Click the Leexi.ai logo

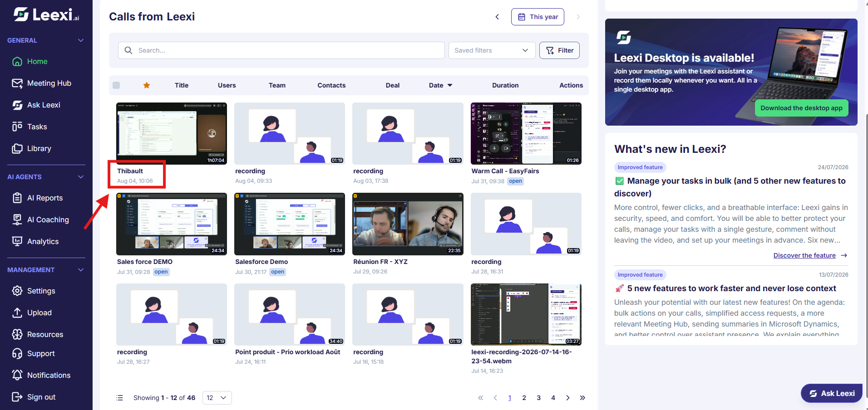coord(46,15)
